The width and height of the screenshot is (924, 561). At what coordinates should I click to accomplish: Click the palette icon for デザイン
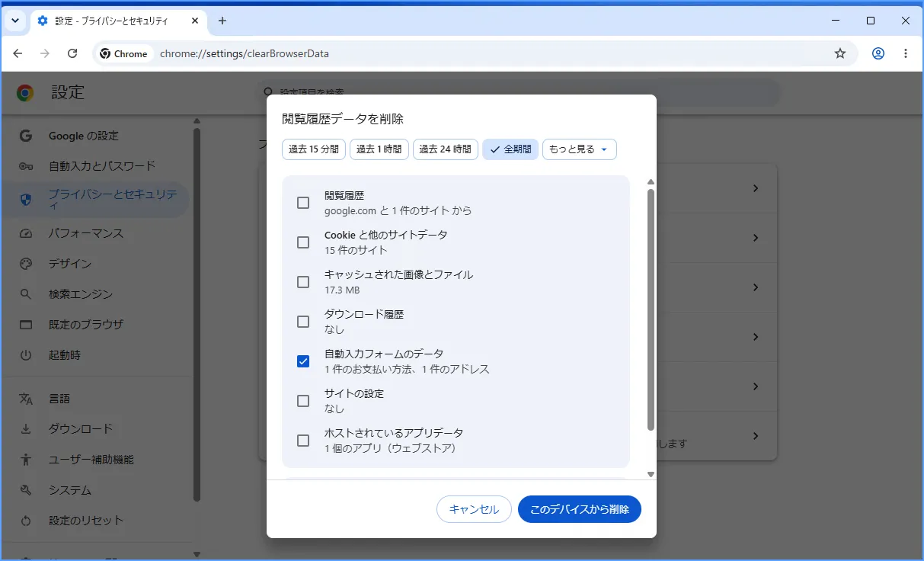click(26, 264)
